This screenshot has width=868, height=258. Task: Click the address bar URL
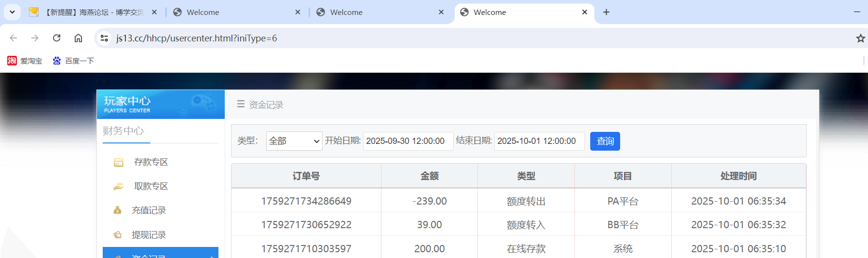197,38
